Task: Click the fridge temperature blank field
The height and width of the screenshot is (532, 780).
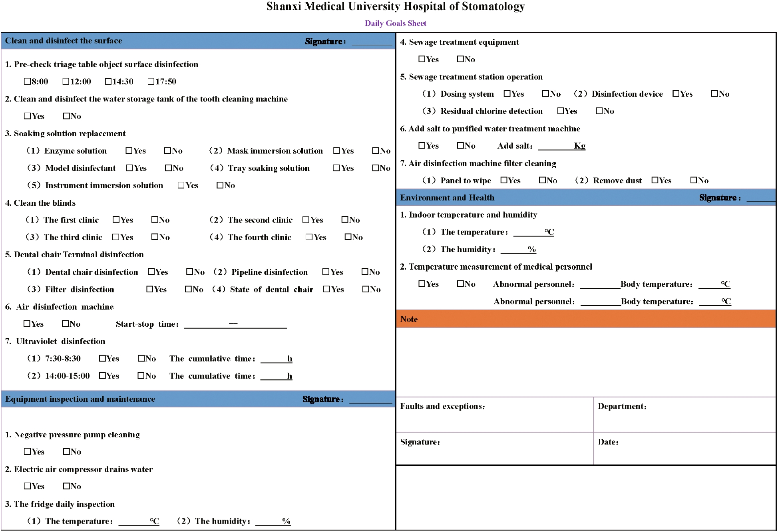Action: tap(139, 521)
